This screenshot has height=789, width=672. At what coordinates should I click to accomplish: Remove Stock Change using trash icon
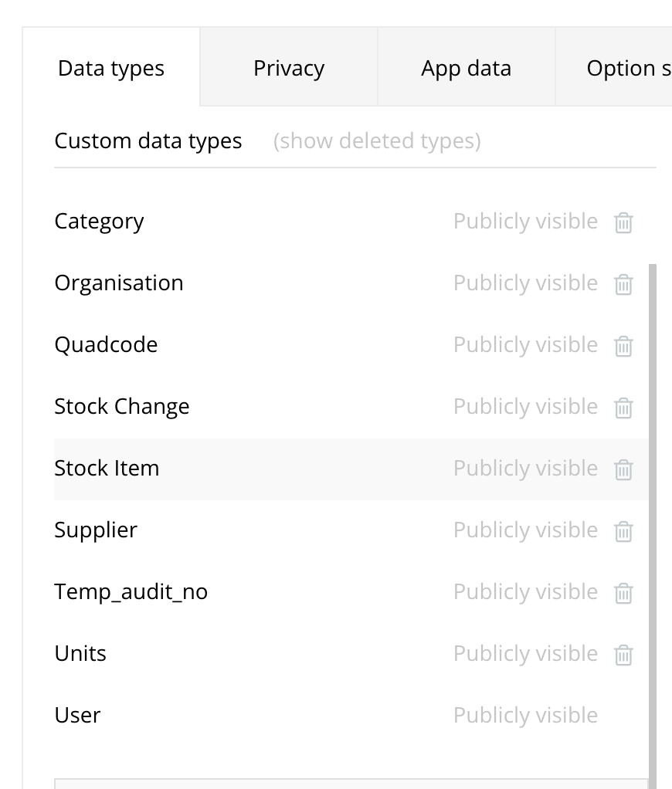click(623, 408)
